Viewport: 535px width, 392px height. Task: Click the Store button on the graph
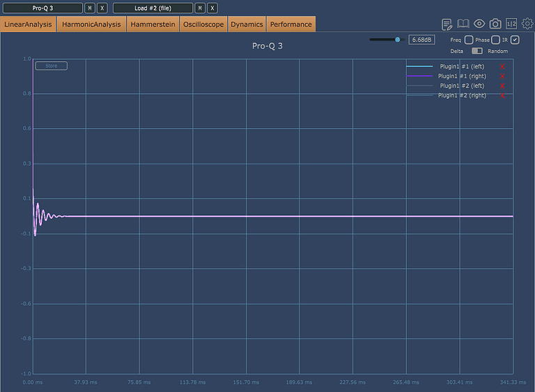(52, 66)
